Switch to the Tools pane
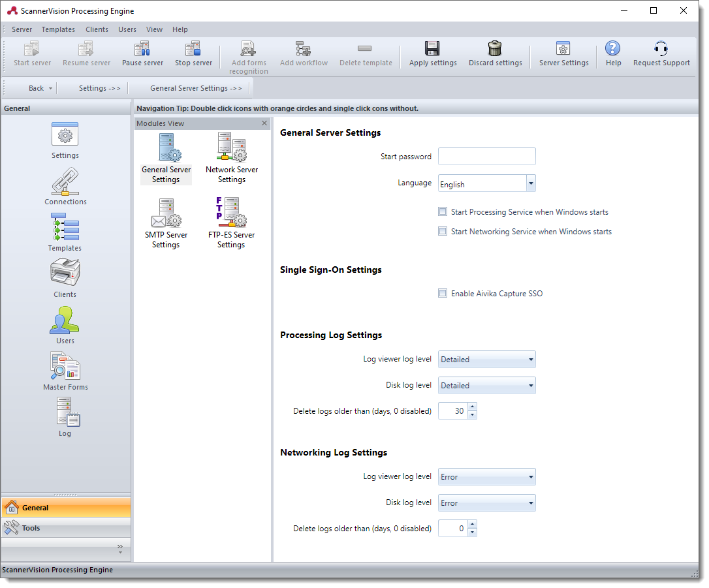The width and height of the screenshot is (709, 588). click(x=31, y=528)
